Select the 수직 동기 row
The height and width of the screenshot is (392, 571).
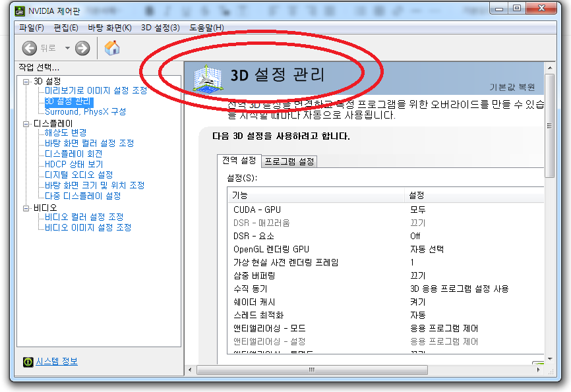click(x=386, y=289)
